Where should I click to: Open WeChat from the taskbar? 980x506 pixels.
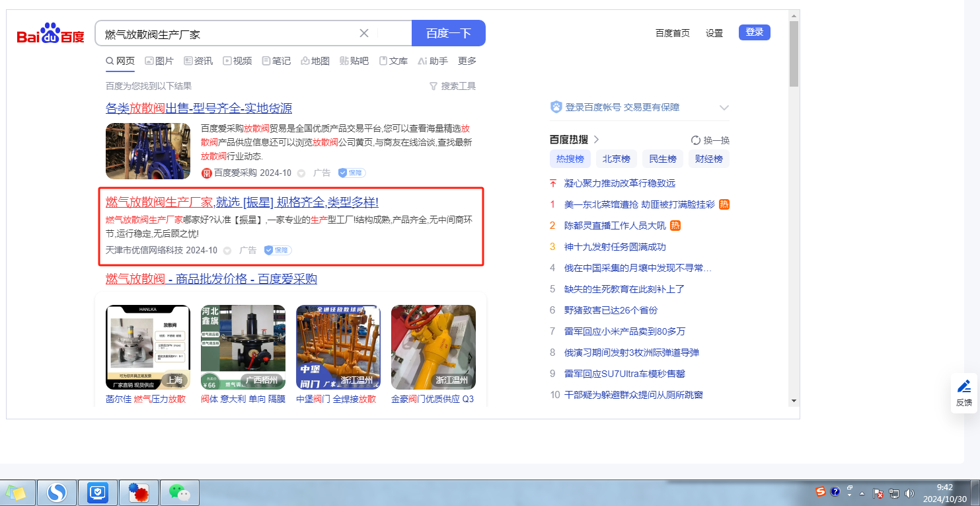point(179,492)
